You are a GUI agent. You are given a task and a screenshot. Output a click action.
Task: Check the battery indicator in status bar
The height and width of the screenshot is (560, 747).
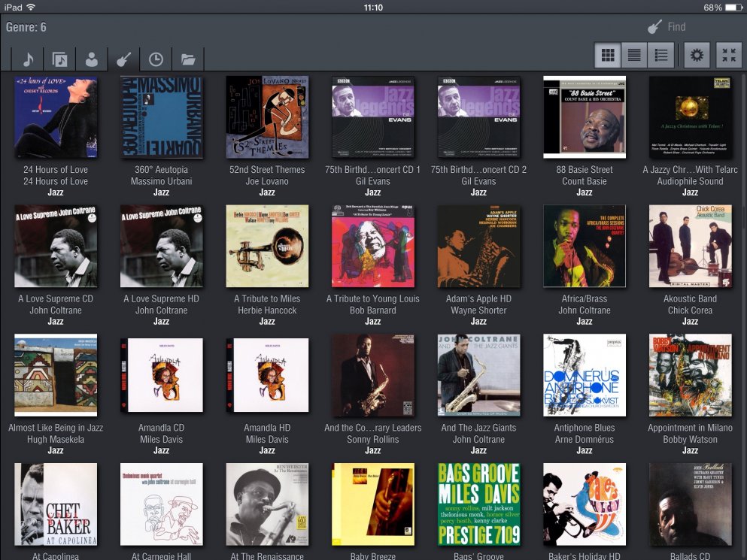[x=733, y=8]
